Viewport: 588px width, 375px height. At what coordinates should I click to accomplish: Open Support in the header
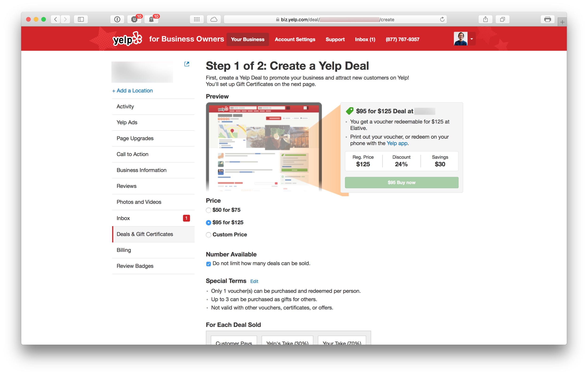point(335,39)
